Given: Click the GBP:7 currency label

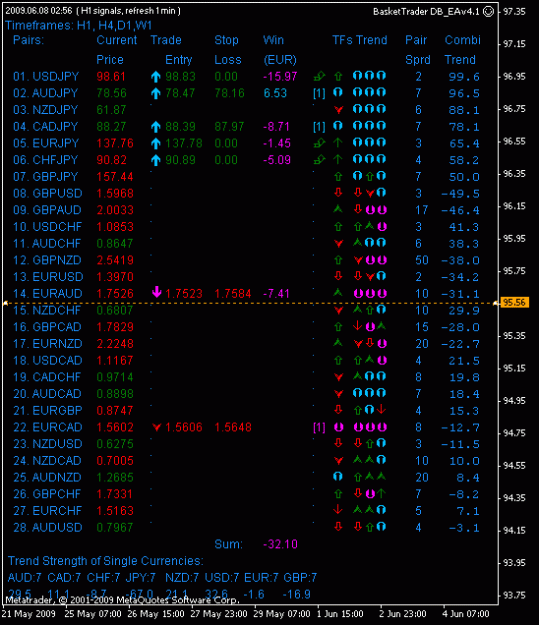Looking at the screenshot, I should coord(300,578).
